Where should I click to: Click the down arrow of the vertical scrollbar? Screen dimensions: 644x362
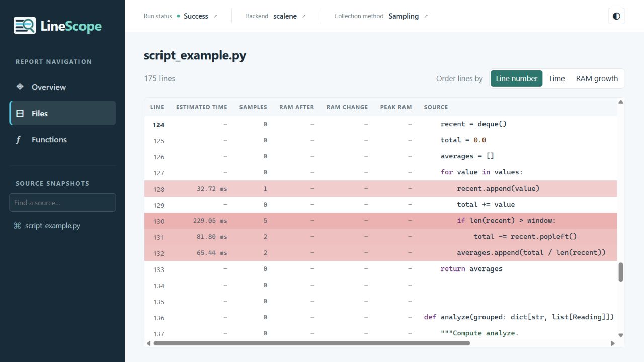pyautogui.click(x=621, y=335)
